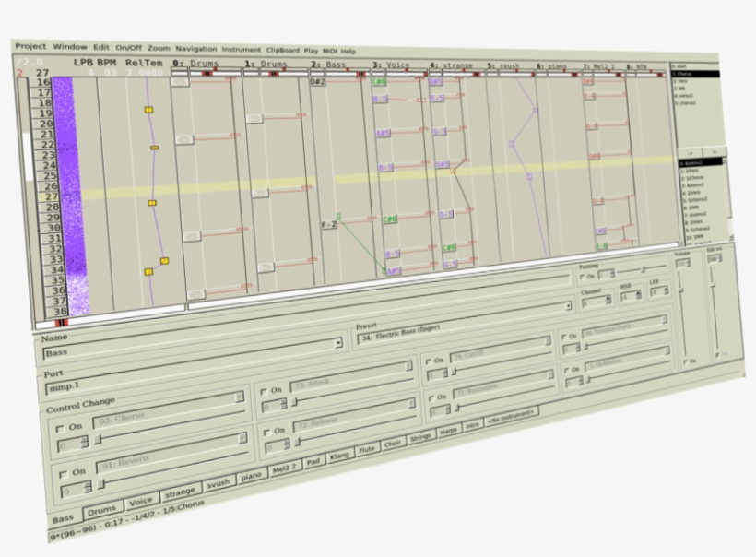Open the 74: CutOff controller dropdown
The height and width of the screenshot is (557, 756).
548,341
